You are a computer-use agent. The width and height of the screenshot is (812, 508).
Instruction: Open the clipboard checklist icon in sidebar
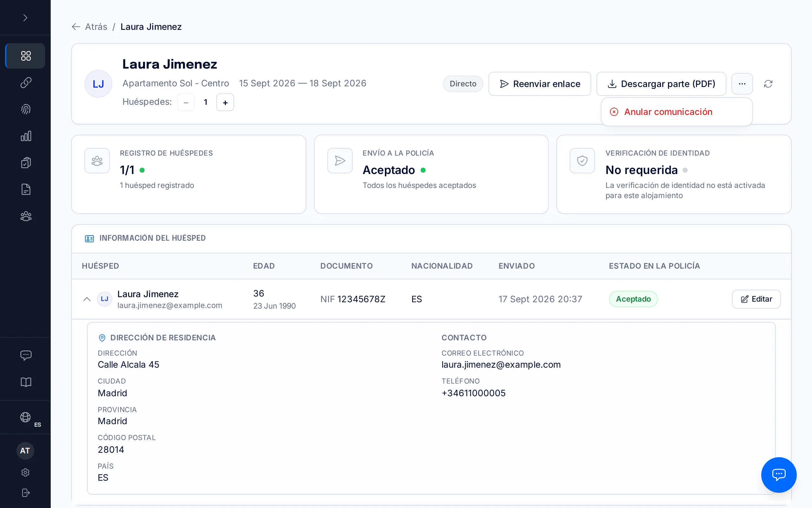25,163
